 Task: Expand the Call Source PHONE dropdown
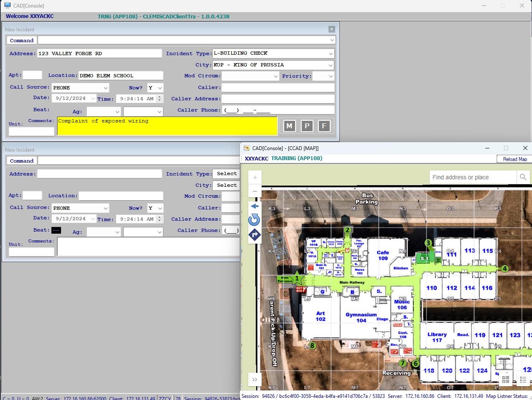pyautogui.click(x=106, y=88)
